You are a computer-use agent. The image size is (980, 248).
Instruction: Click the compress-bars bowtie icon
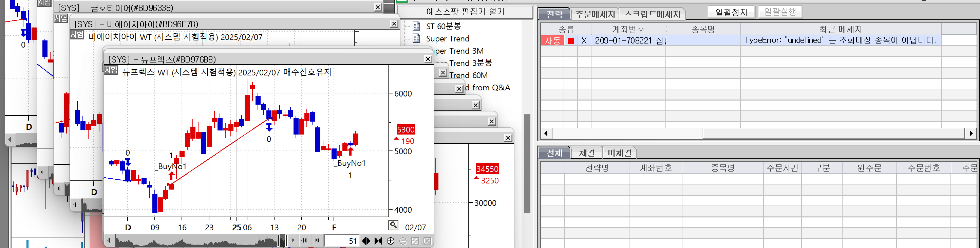pyautogui.click(x=378, y=241)
